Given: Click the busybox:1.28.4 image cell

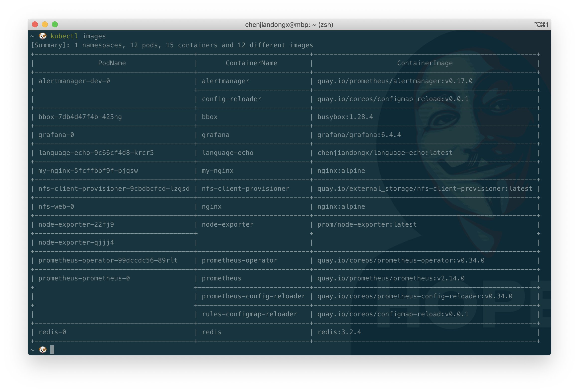Looking at the screenshot, I should 345,117.
